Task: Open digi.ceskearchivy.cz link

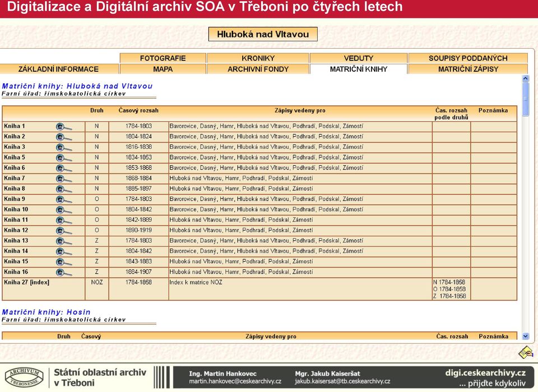Action: click(485, 373)
